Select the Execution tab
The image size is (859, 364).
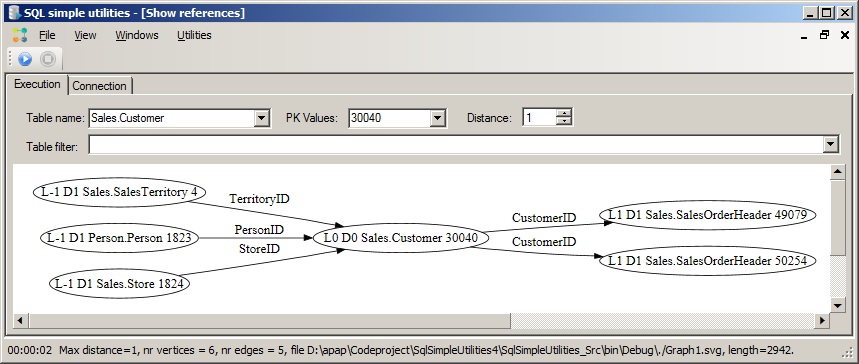coord(37,84)
